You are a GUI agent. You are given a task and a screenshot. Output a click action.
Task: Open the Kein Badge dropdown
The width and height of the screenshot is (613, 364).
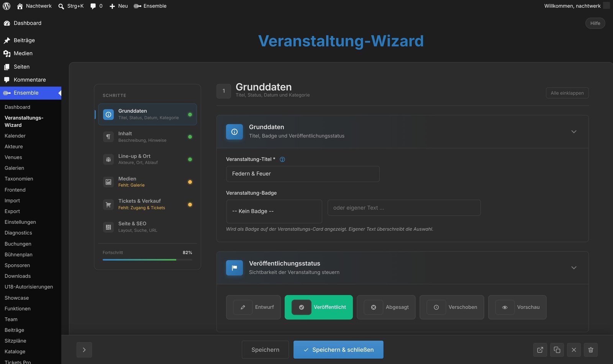pos(274,212)
